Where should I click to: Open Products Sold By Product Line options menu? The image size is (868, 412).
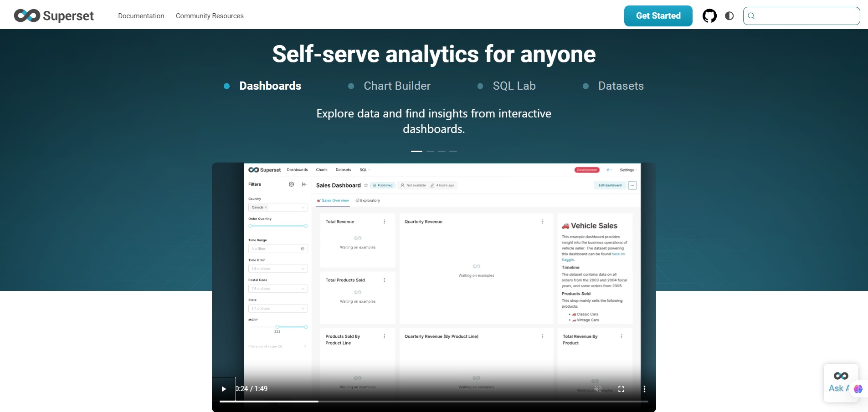(385, 336)
